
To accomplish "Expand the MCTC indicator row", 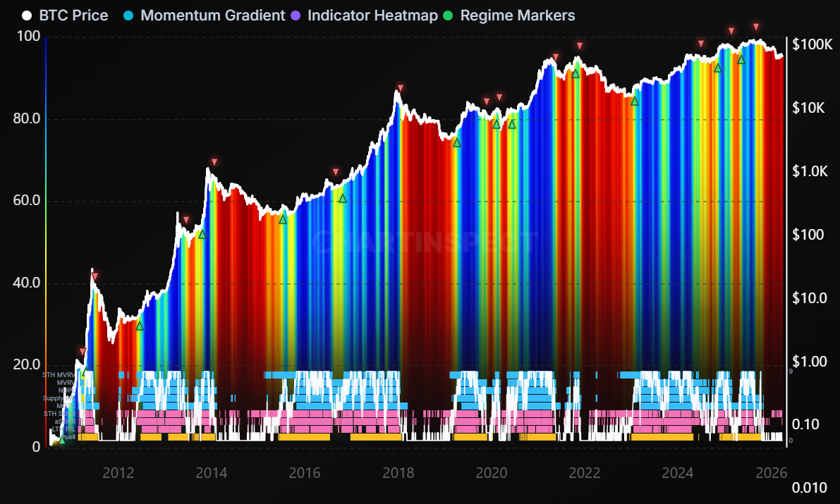I will [x=65, y=405].
